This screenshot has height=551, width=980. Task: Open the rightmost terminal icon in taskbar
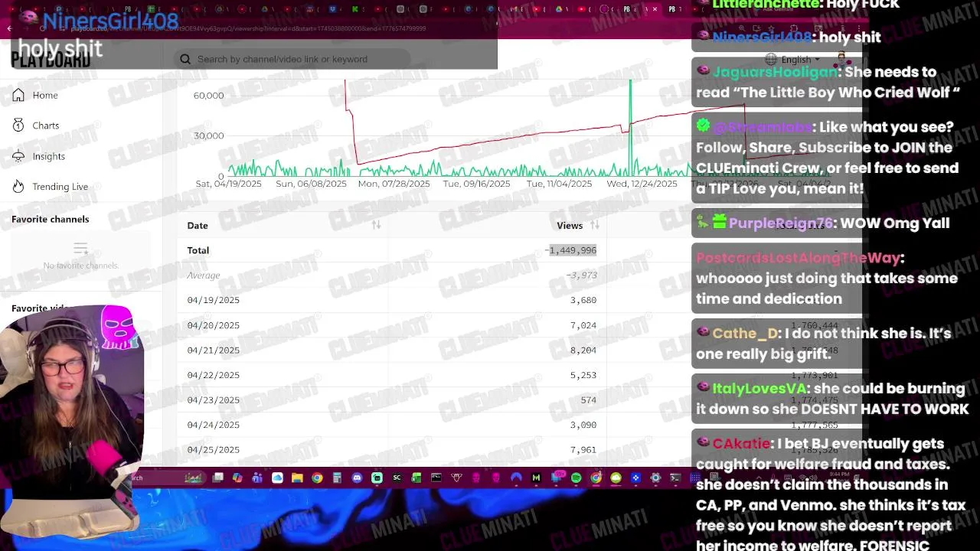pyautogui.click(x=675, y=478)
